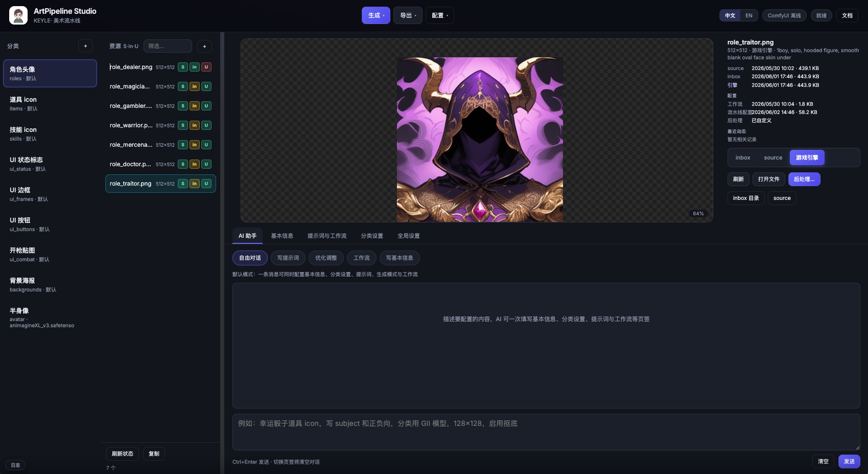Click the ArtPipeline Studio avatar logo
This screenshot has height=474, width=868.
[18, 15]
